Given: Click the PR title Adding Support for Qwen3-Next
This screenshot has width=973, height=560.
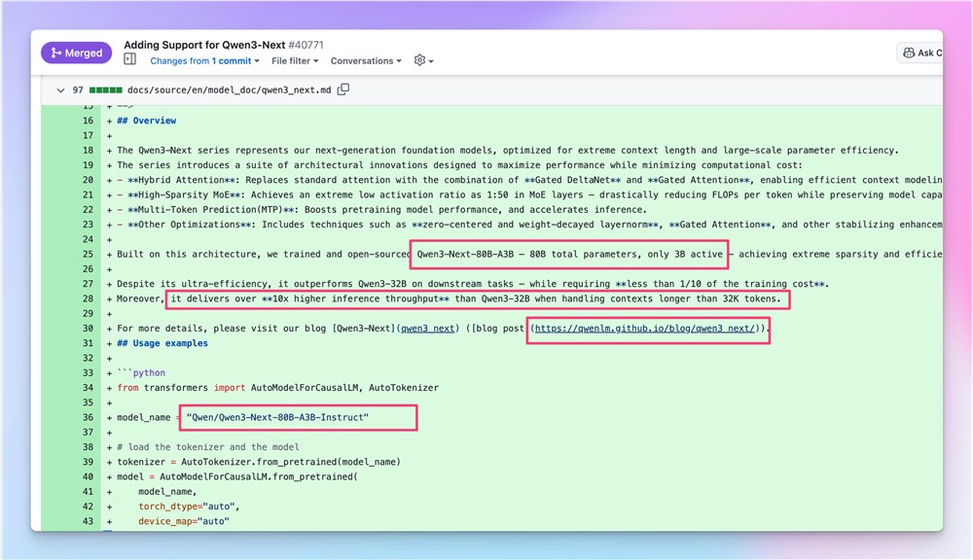Looking at the screenshot, I should (x=204, y=45).
